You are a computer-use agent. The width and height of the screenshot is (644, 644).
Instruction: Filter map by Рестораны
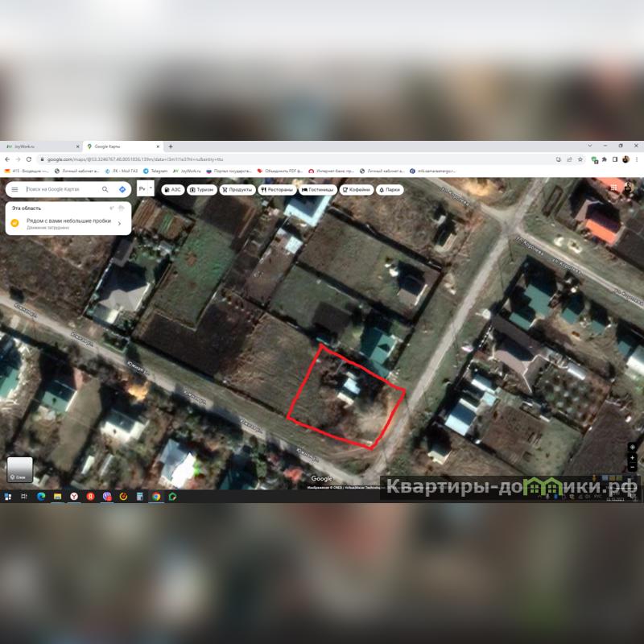(x=278, y=190)
